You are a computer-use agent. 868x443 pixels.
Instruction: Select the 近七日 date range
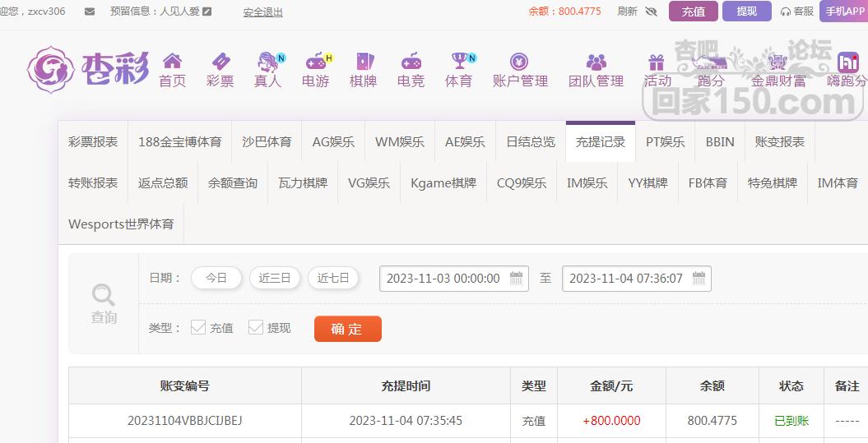pos(333,278)
